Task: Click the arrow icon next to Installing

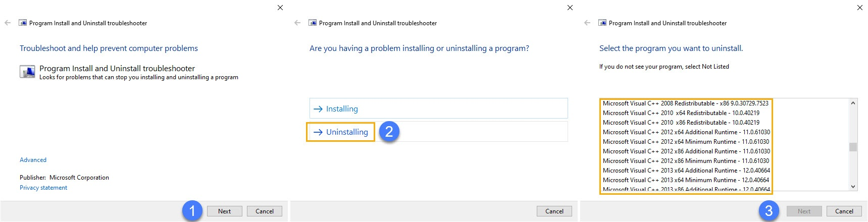Action: click(x=318, y=109)
